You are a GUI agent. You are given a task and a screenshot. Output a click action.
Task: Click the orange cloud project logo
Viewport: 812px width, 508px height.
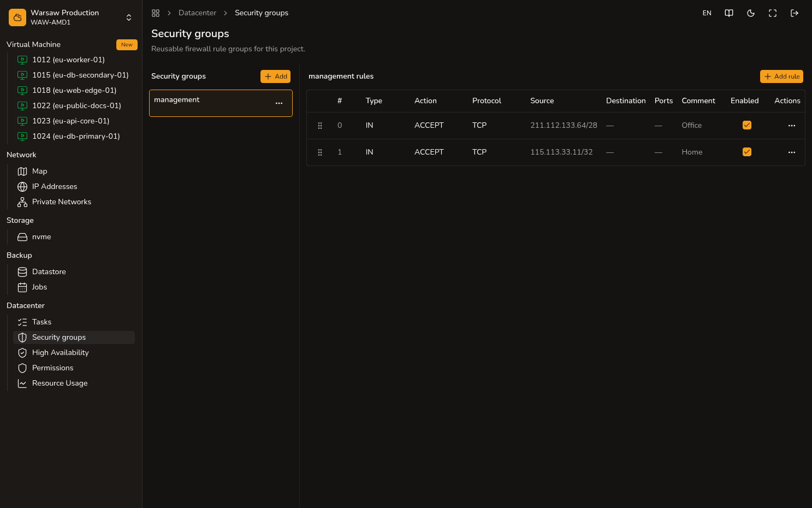(17, 17)
